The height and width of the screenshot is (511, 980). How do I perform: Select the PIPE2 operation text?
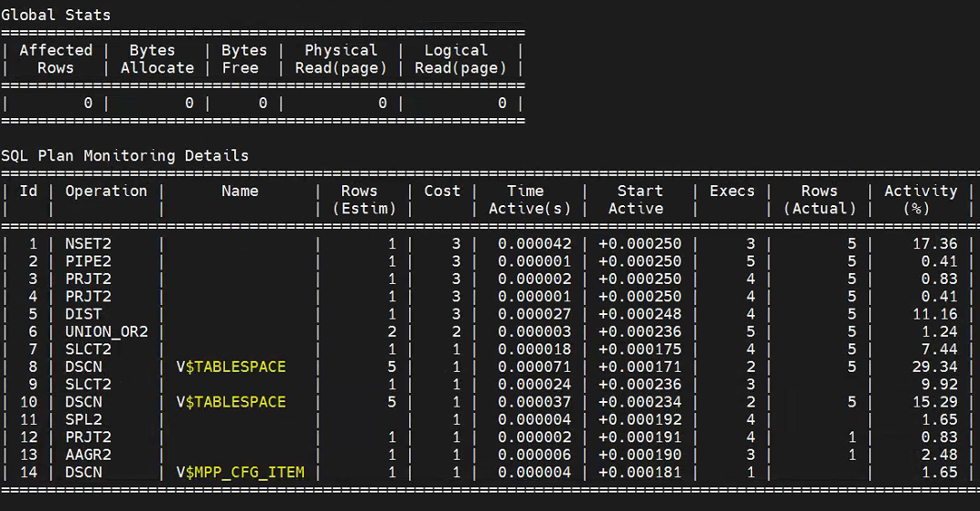[x=88, y=261]
